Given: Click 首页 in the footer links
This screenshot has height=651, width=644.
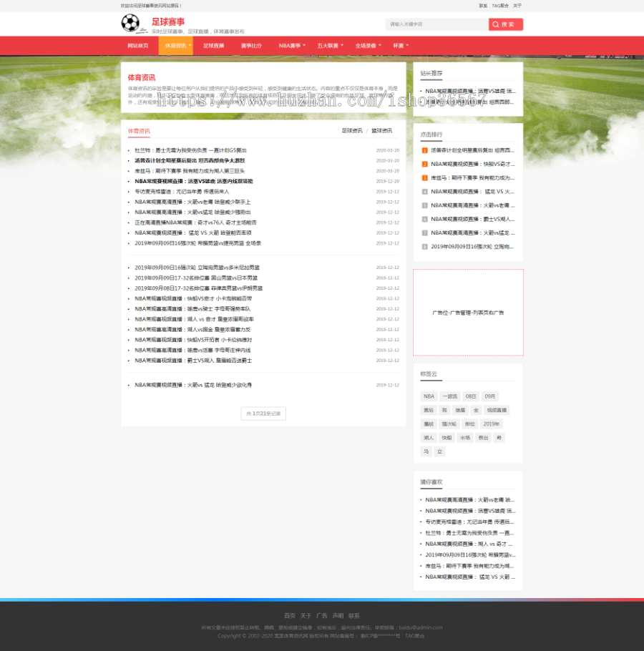Looking at the screenshot, I should 290,616.
